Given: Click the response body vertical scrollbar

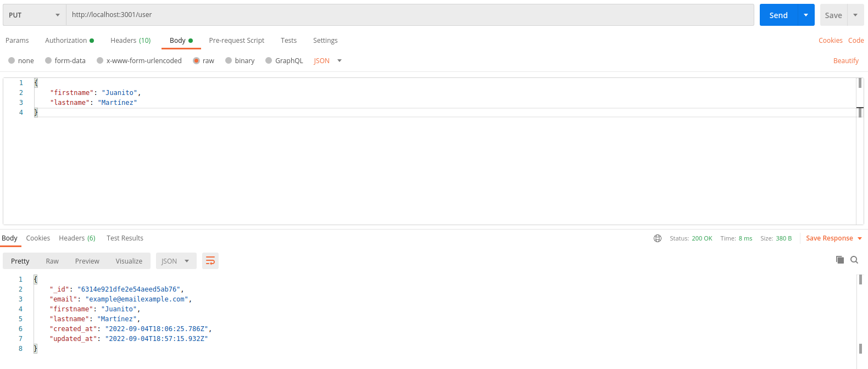Looking at the screenshot, I should [x=860, y=313].
